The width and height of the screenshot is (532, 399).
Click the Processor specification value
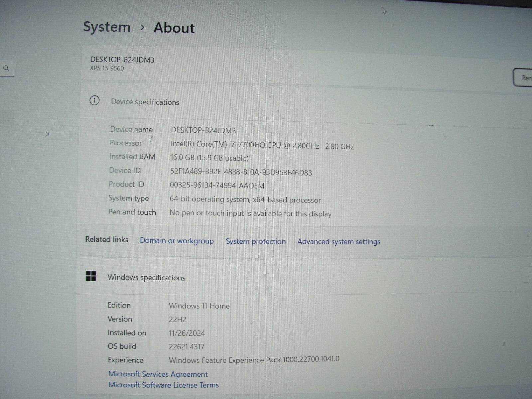click(244, 145)
